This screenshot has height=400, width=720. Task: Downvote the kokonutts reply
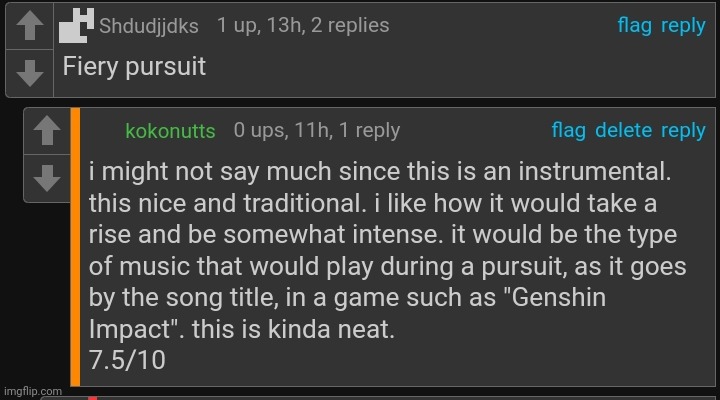tap(47, 178)
